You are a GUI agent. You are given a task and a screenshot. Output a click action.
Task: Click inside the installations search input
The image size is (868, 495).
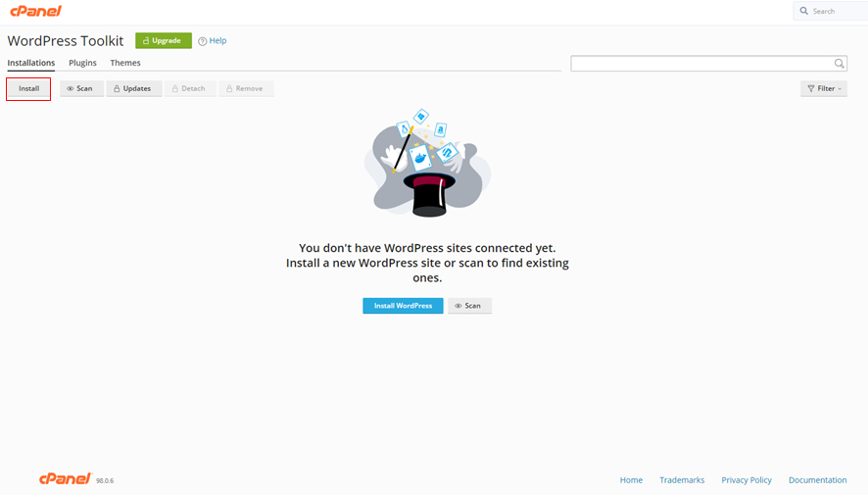tap(700, 64)
